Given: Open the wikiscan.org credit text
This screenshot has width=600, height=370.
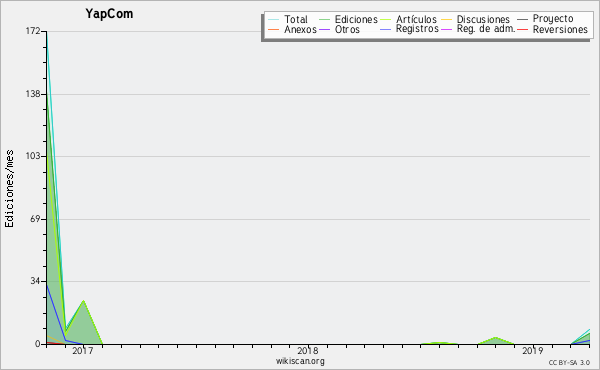Looking at the screenshot, I should click(x=300, y=361).
